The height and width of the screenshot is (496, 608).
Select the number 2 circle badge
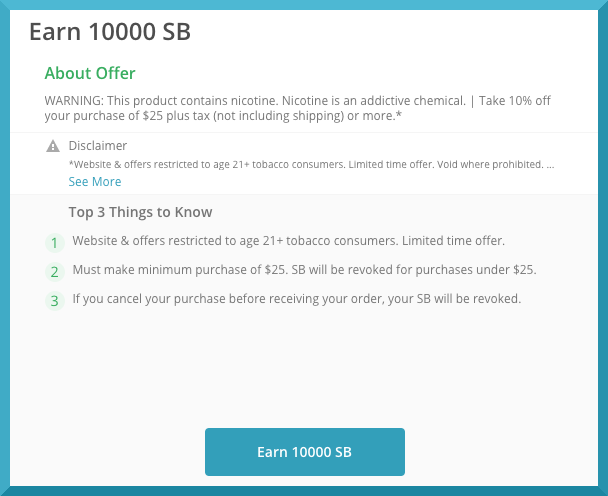[55, 272]
